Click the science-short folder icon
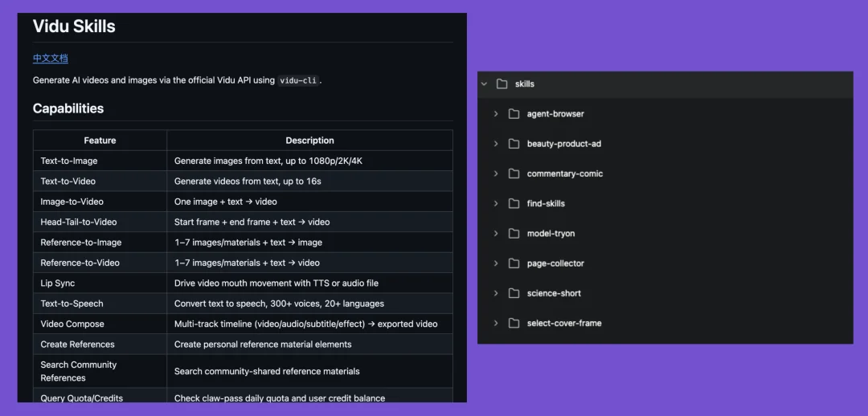 pyautogui.click(x=514, y=293)
